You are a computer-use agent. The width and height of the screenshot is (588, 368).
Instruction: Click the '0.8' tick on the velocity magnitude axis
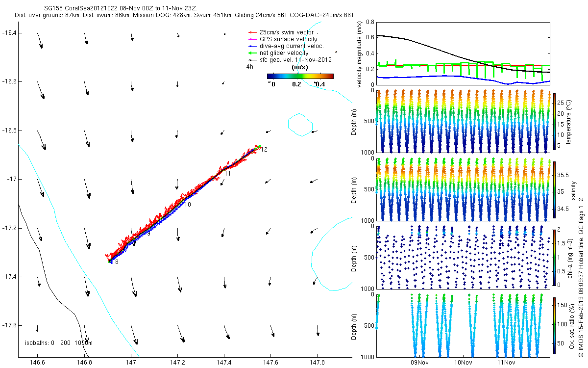point(369,22)
